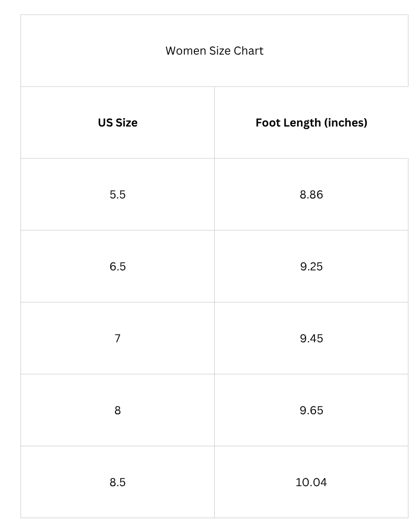The height and width of the screenshot is (525, 420).
Task: Select the US size 6.5 cell
Action: (118, 267)
